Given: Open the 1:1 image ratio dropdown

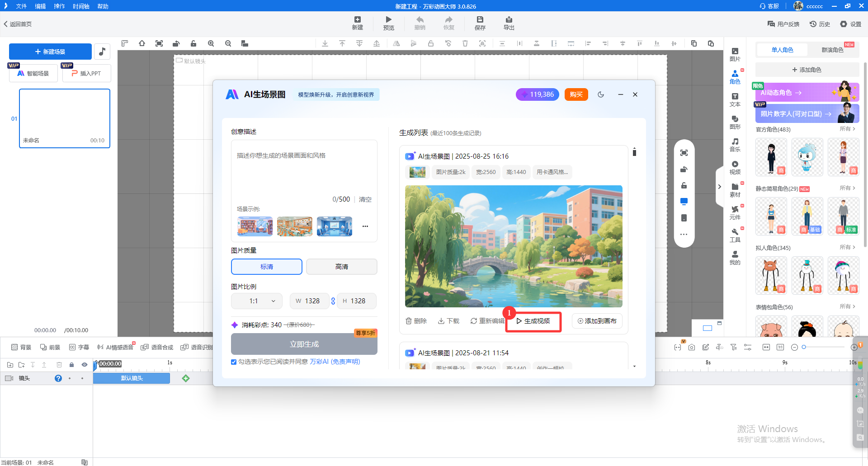Looking at the screenshot, I should point(256,301).
